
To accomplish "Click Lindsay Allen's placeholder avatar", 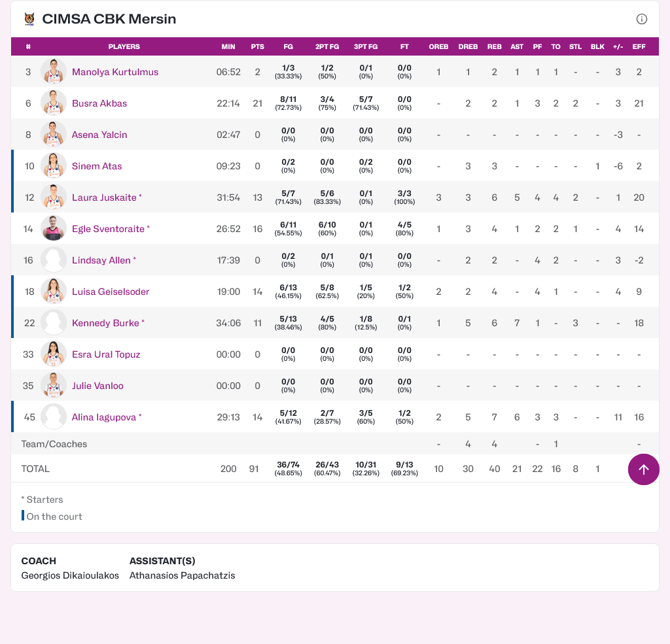I will (54, 260).
